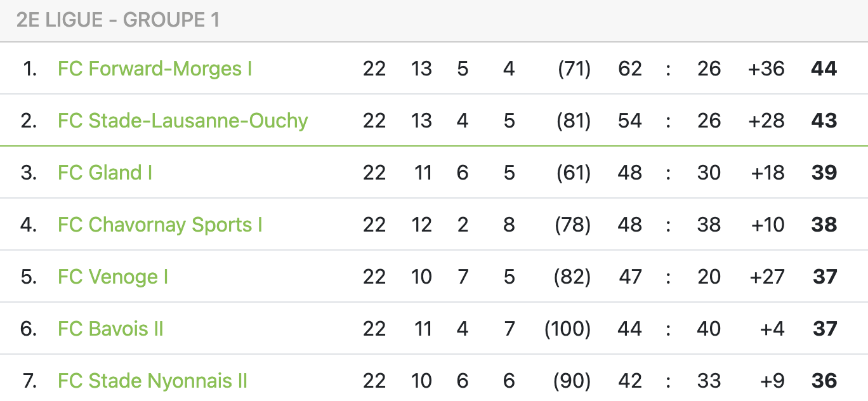Click the 62 goals scored by Forward-Morges
This screenshot has height=401, width=868.
(630, 69)
